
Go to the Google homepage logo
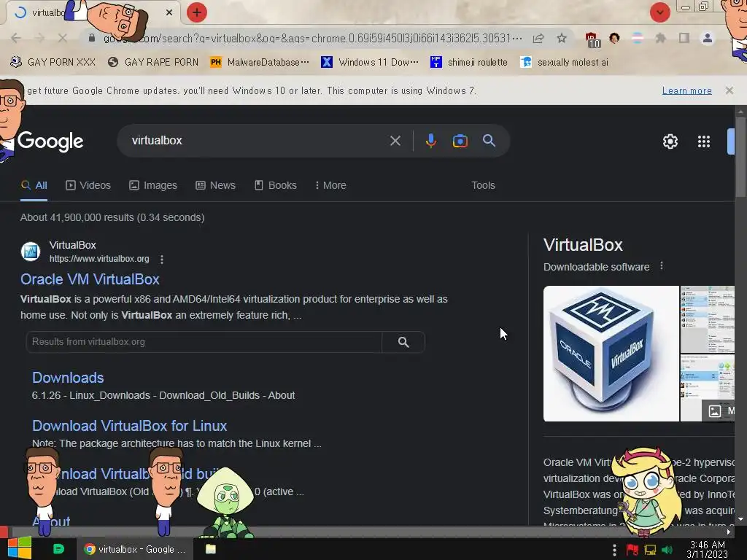50,141
